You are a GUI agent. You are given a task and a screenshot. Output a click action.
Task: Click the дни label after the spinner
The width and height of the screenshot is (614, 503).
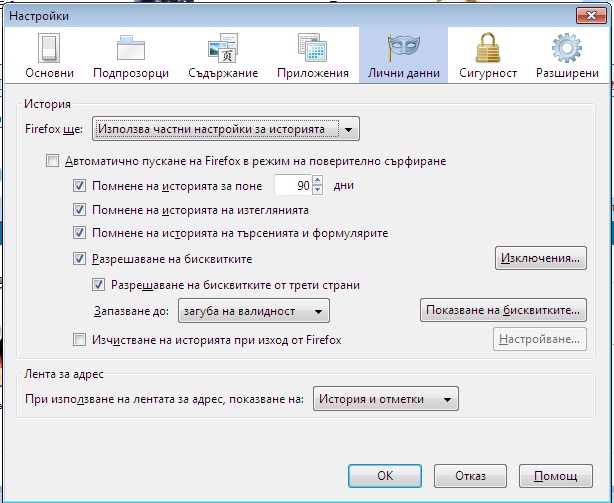tap(344, 185)
